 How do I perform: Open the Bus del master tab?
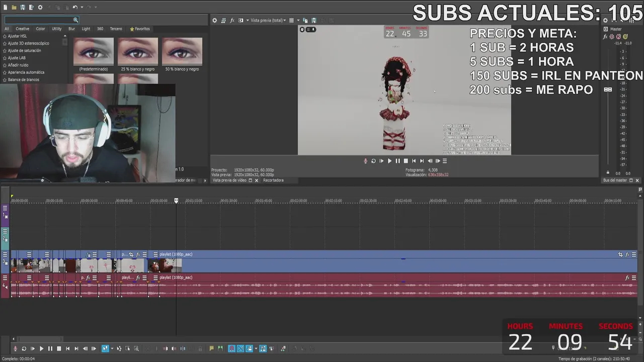615,180
